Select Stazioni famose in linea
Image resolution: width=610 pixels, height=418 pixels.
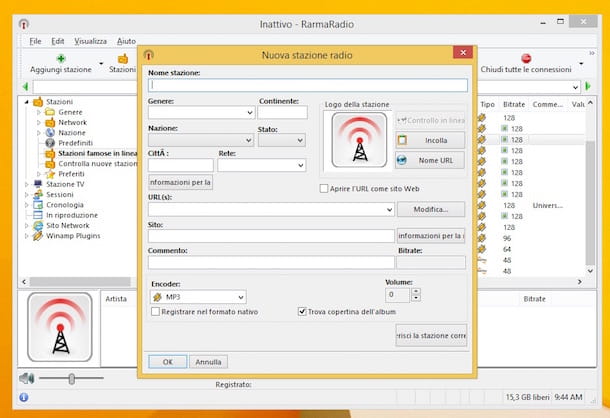pos(98,153)
